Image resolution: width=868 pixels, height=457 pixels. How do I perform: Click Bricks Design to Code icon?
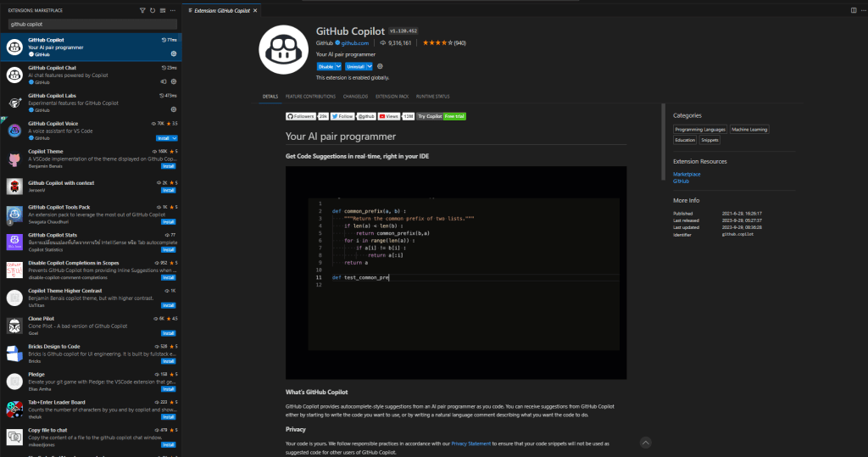(x=14, y=354)
